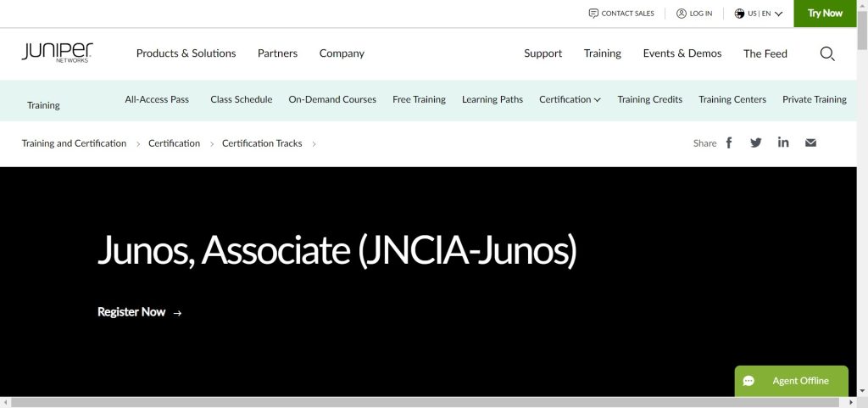Open the Partners menu
Viewport: 868px width, 408px height.
277,53
